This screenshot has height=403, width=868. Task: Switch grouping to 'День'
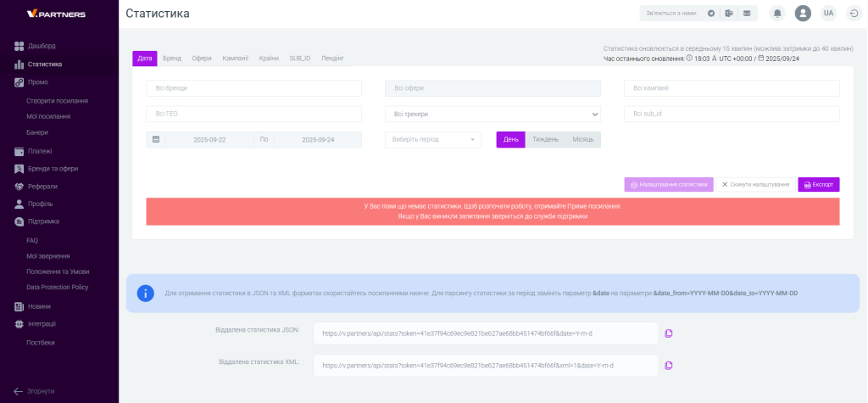(x=510, y=139)
